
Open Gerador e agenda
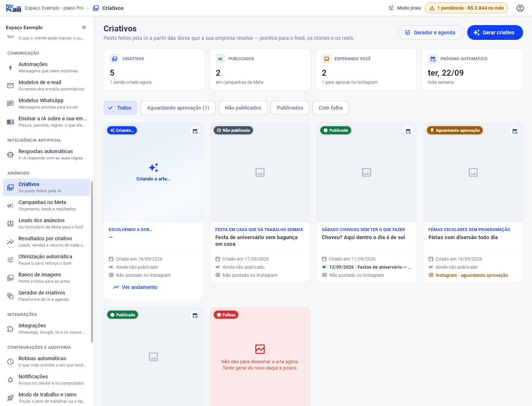click(x=431, y=32)
